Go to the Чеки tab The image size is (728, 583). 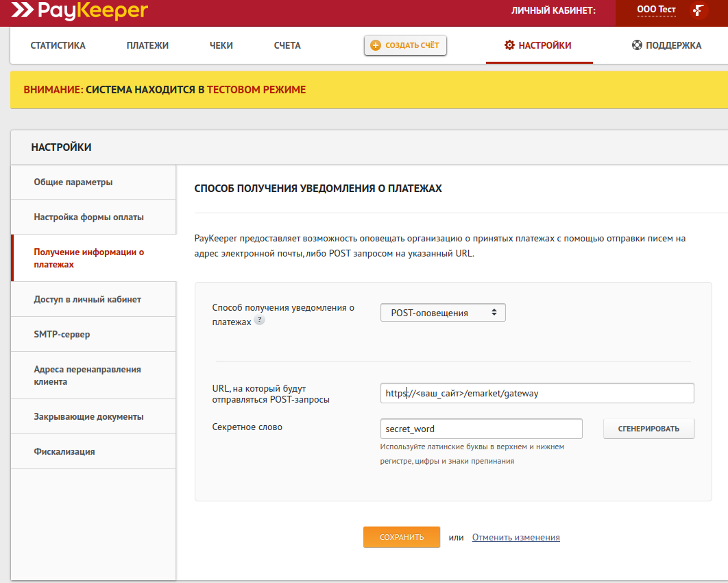[221, 45]
